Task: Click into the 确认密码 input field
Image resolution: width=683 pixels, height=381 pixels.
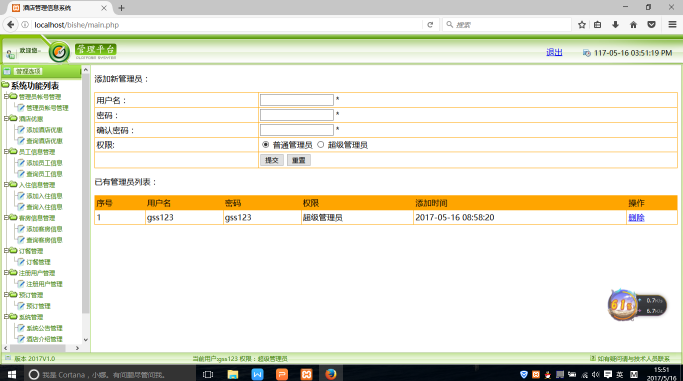Action: point(297,130)
